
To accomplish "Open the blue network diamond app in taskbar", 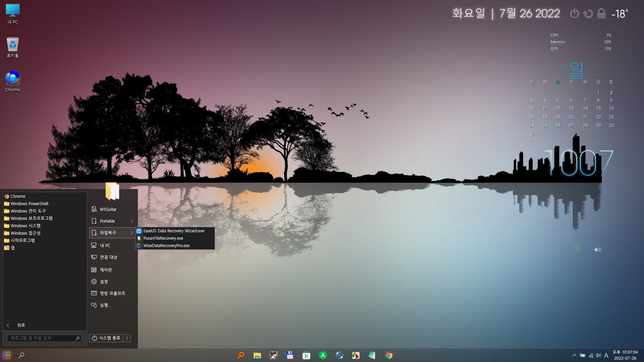I will [339, 355].
